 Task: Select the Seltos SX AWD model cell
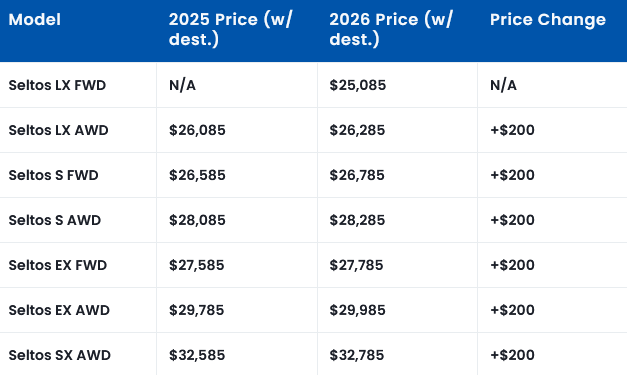tap(60, 355)
